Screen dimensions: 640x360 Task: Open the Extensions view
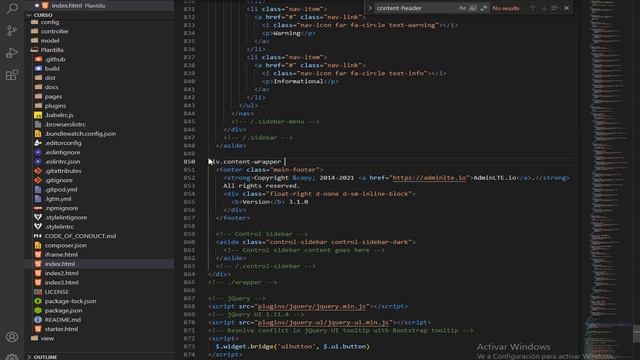[x=12, y=75]
